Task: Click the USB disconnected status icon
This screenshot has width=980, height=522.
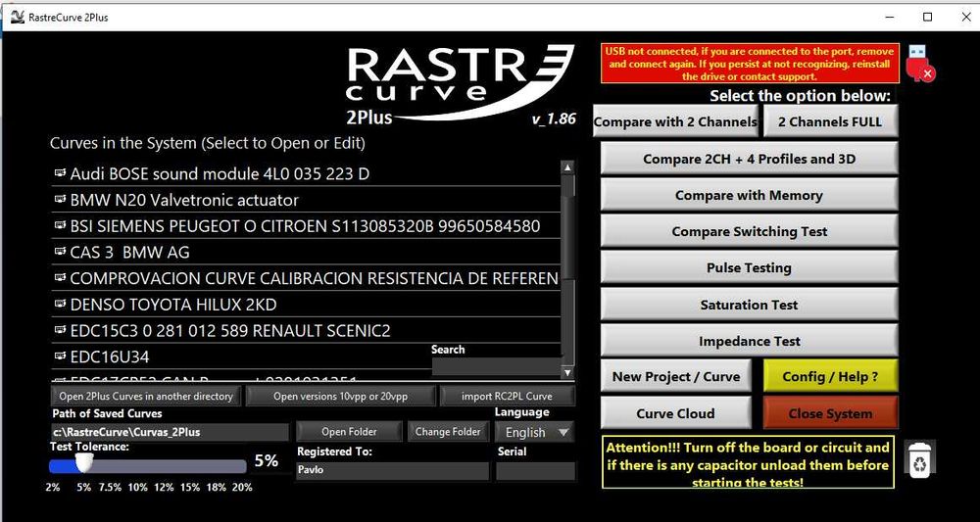Action: pos(919,63)
